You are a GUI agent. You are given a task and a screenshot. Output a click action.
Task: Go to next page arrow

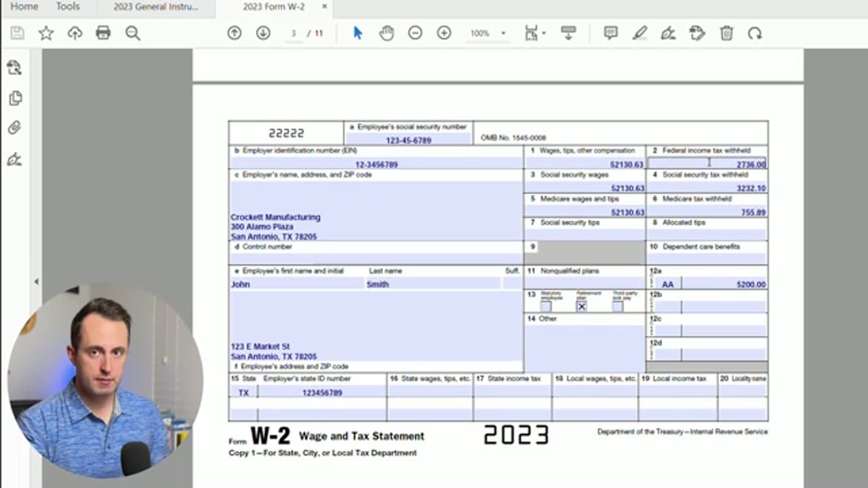click(263, 33)
